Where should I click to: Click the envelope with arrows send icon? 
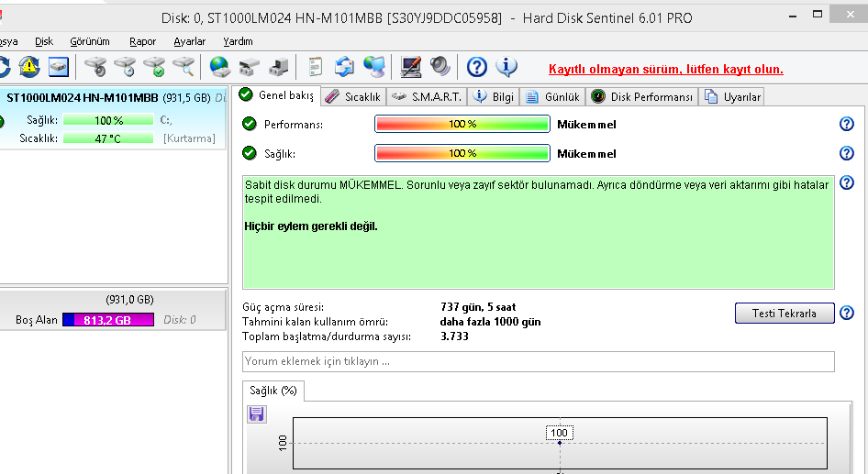coord(344,67)
